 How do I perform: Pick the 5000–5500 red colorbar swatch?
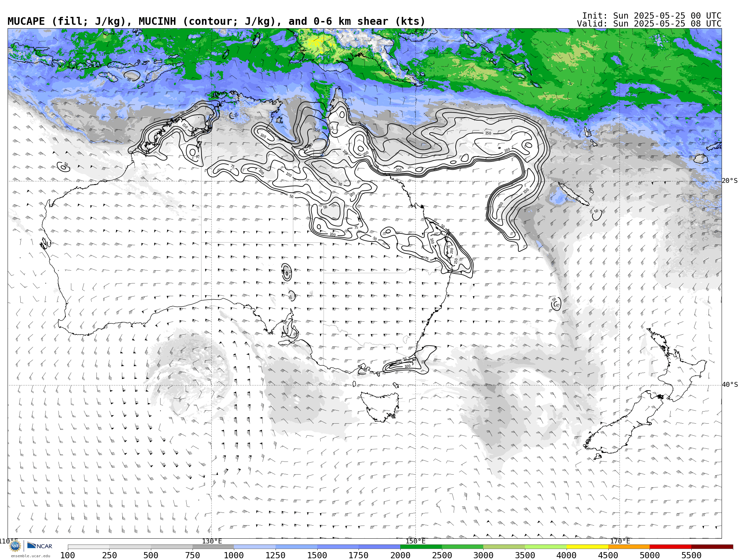click(x=670, y=547)
